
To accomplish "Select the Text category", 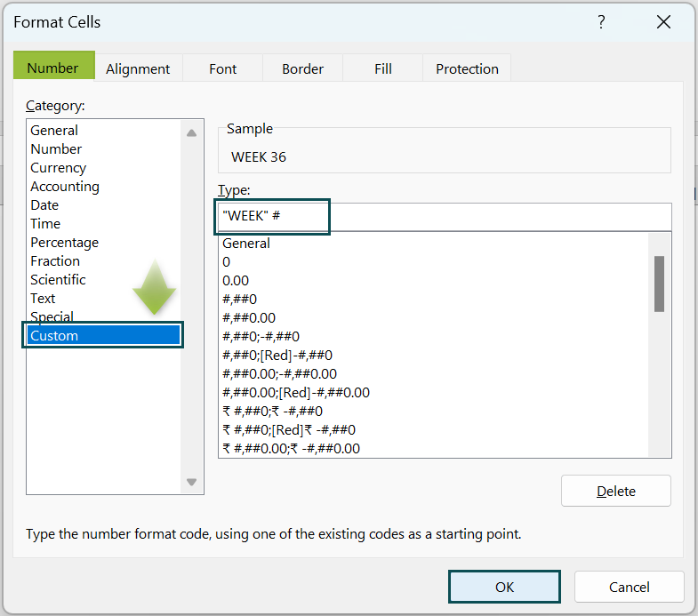I will coord(104,299).
